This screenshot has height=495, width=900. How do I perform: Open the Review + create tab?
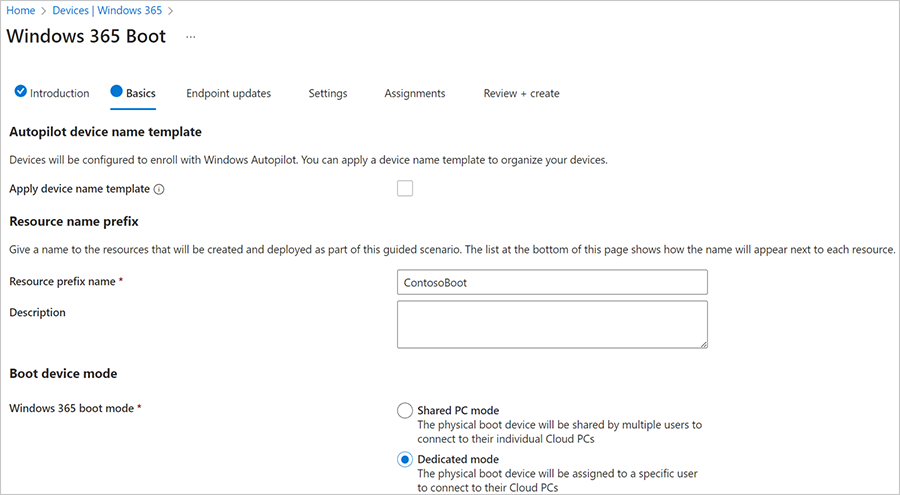click(521, 93)
